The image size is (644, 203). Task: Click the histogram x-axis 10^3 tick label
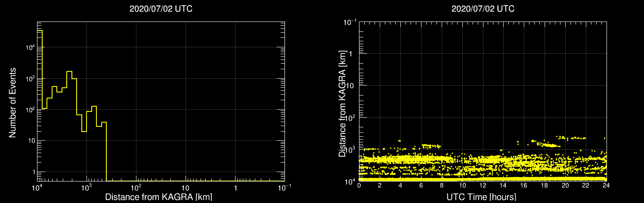coord(87,188)
